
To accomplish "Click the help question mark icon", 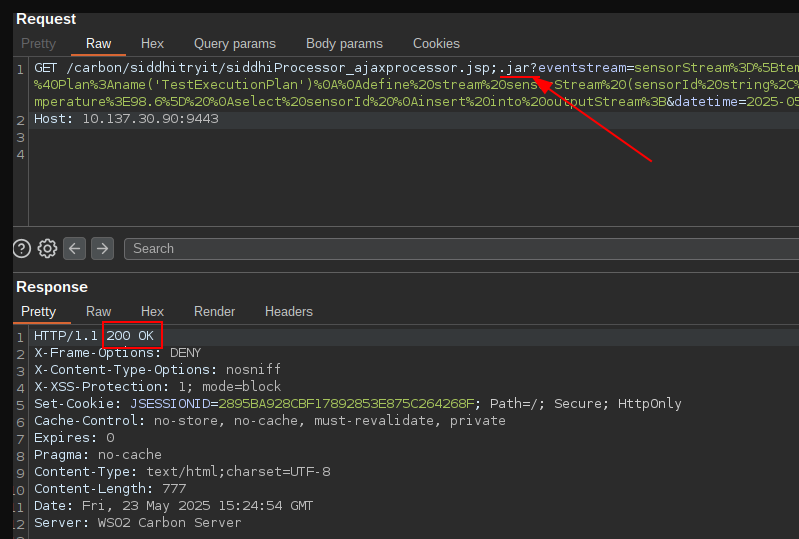I will 22,248.
